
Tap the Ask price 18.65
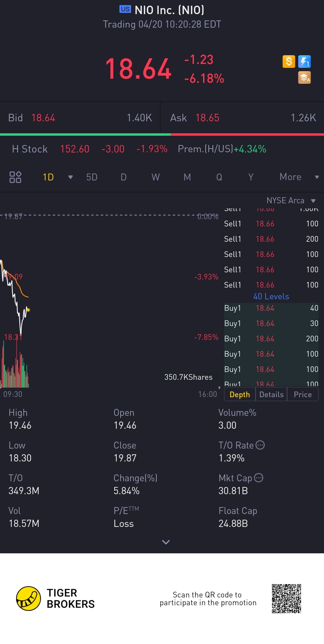(207, 118)
